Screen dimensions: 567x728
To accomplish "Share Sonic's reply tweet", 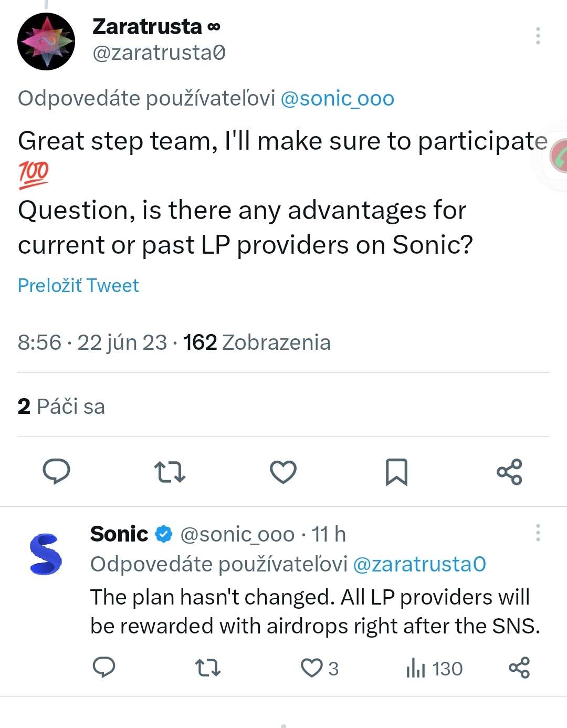I will [519, 668].
